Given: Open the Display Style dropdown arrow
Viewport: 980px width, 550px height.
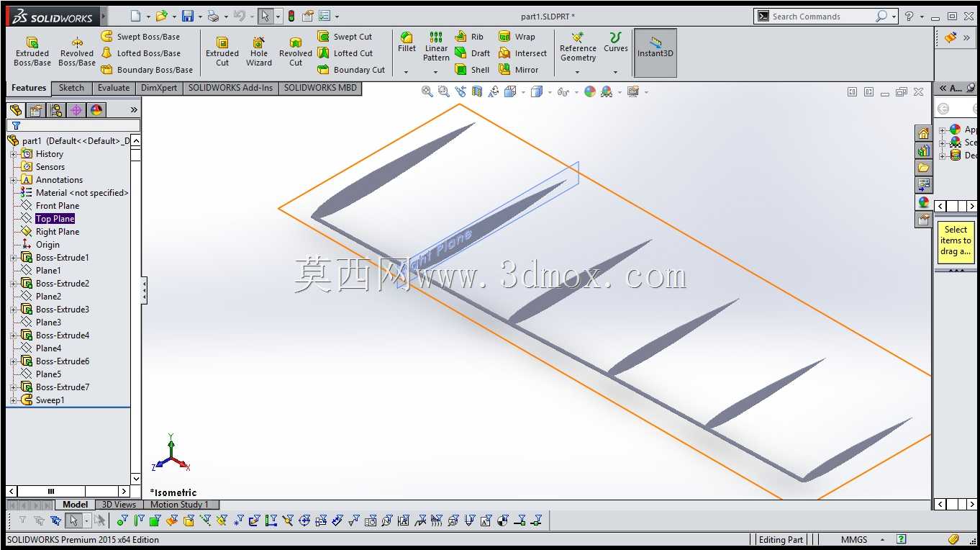Looking at the screenshot, I should (548, 92).
